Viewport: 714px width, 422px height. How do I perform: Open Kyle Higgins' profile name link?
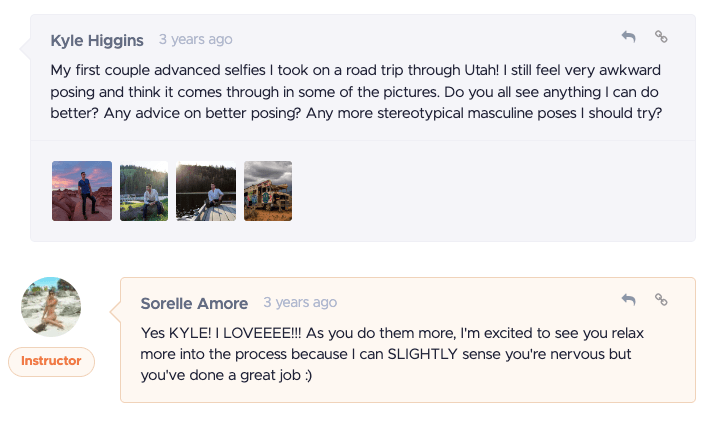pos(97,40)
